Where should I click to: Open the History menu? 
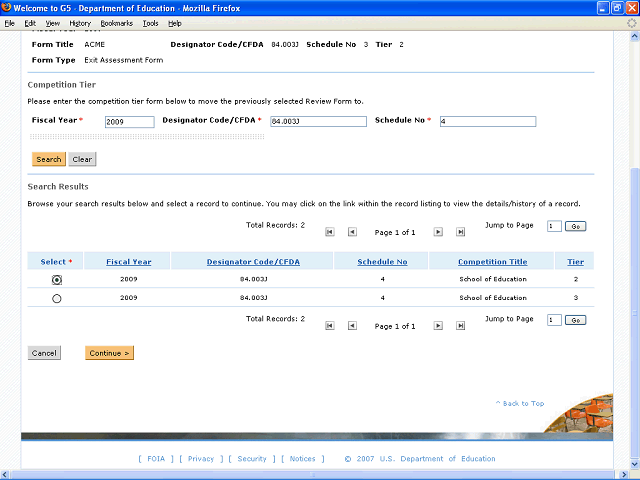tap(80, 23)
